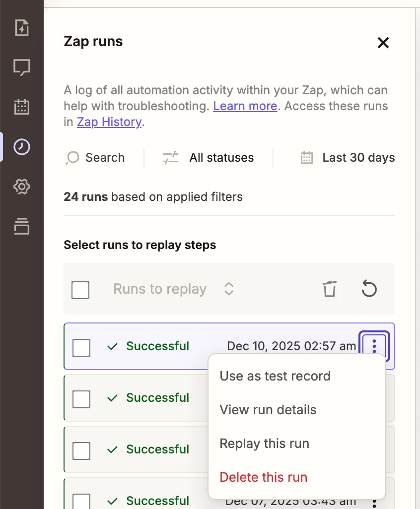
Task: Open the All statuses filter dropdown
Action: click(209, 158)
